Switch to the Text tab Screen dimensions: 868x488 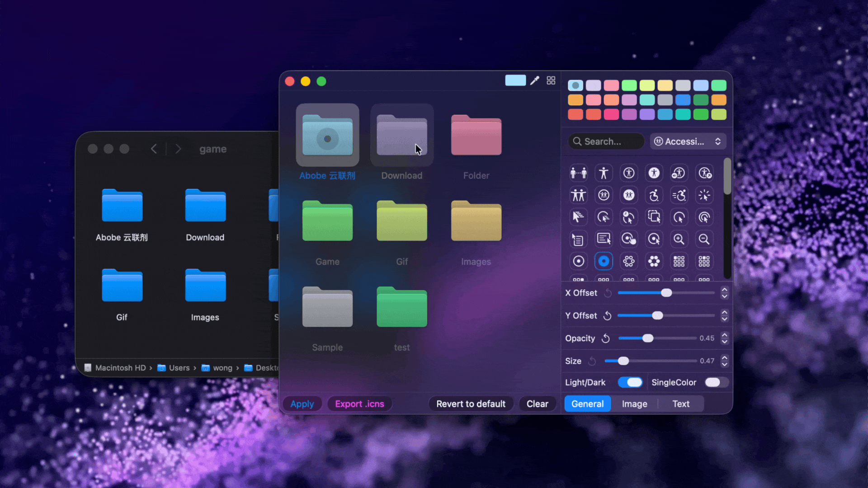tap(681, 404)
